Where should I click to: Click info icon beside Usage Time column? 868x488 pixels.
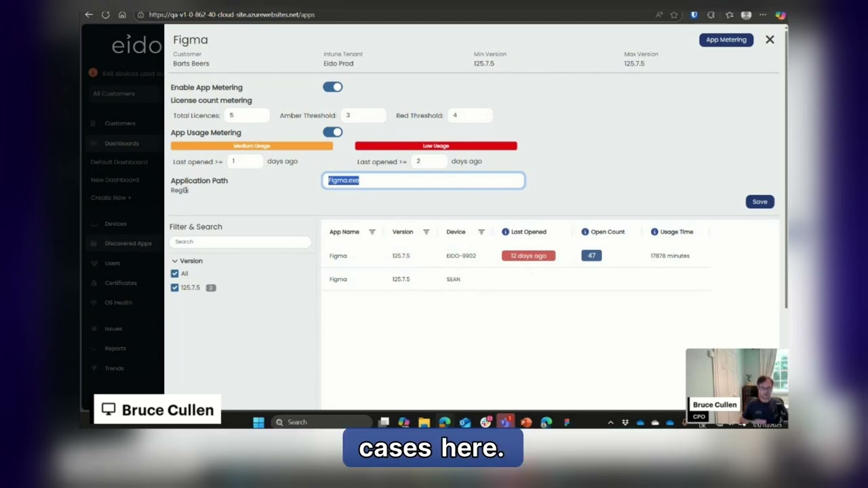(654, 232)
